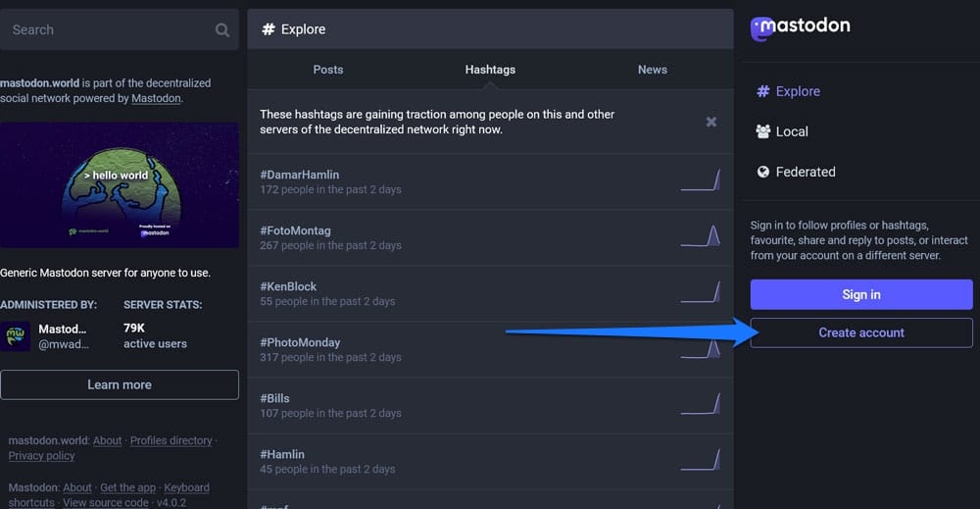The image size is (980, 509).
Task: Open the #DamarHamlin trend sparkline
Action: 701,180
